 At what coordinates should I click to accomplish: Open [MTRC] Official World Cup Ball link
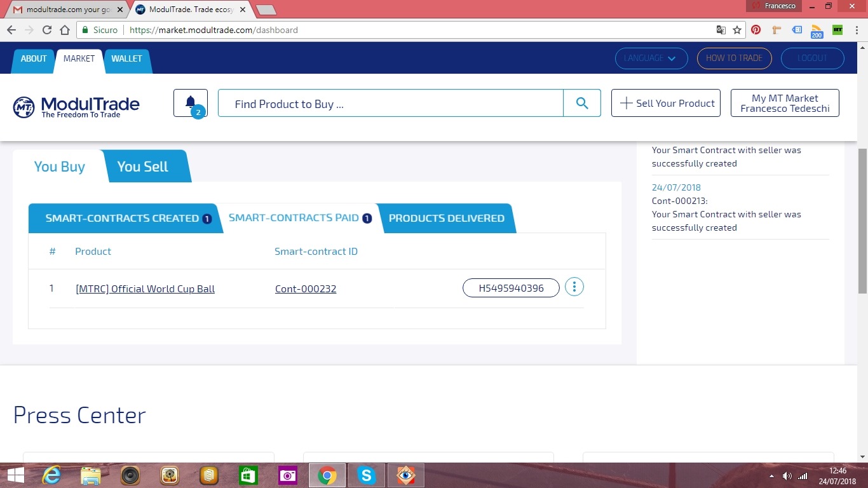(145, 289)
